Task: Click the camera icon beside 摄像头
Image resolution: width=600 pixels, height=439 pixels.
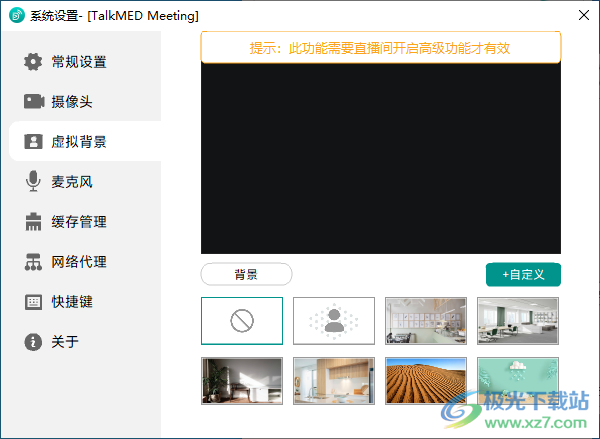Action: pyautogui.click(x=34, y=102)
